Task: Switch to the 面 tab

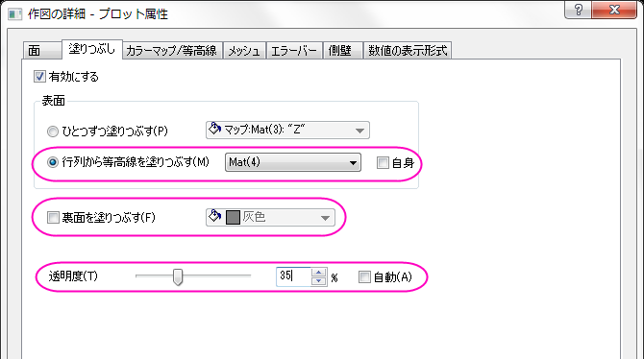Action: [x=42, y=51]
